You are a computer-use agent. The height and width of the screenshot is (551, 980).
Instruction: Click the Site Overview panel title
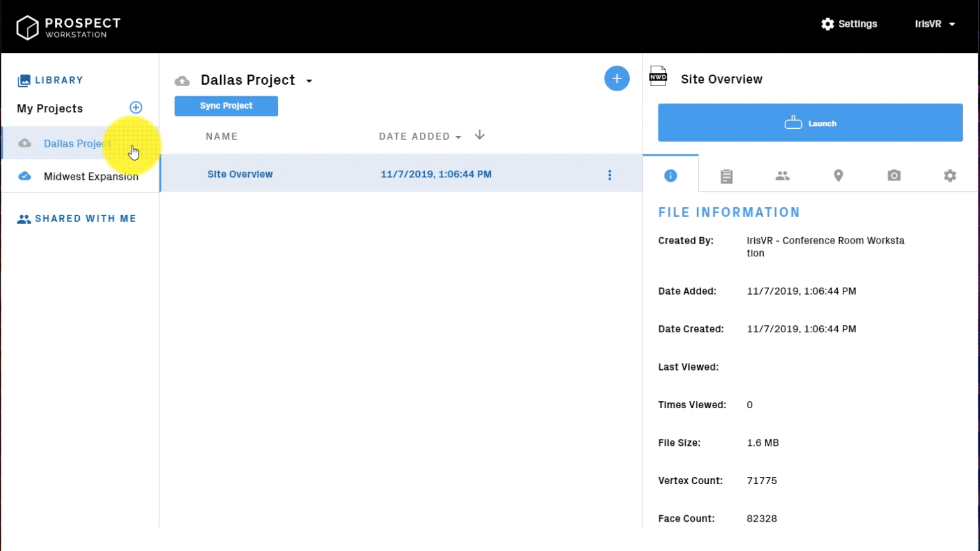tap(722, 79)
